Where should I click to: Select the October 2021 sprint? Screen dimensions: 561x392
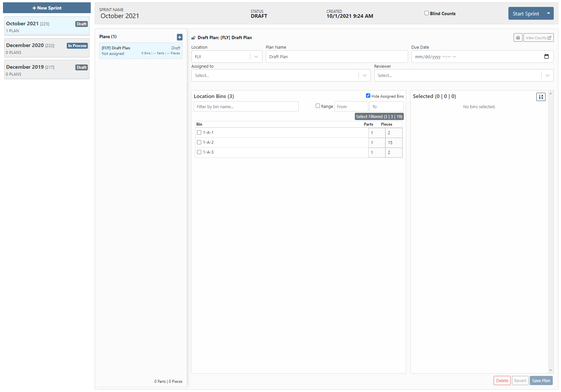47,26
